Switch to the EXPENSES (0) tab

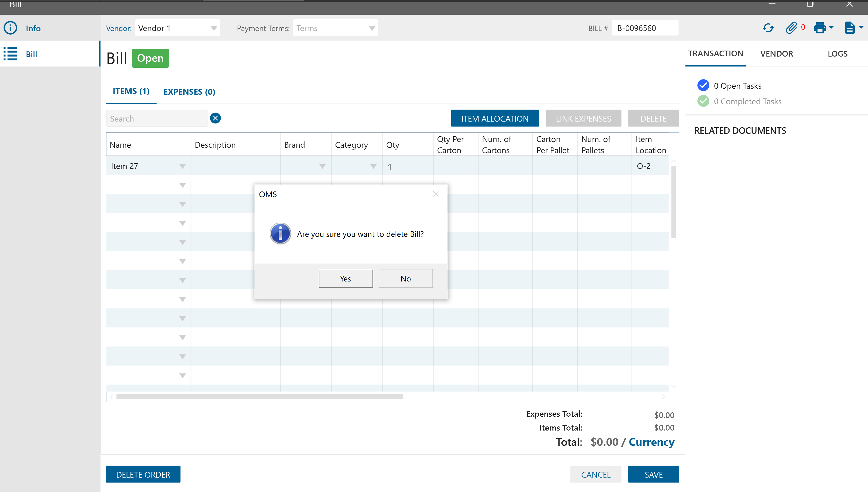point(189,92)
